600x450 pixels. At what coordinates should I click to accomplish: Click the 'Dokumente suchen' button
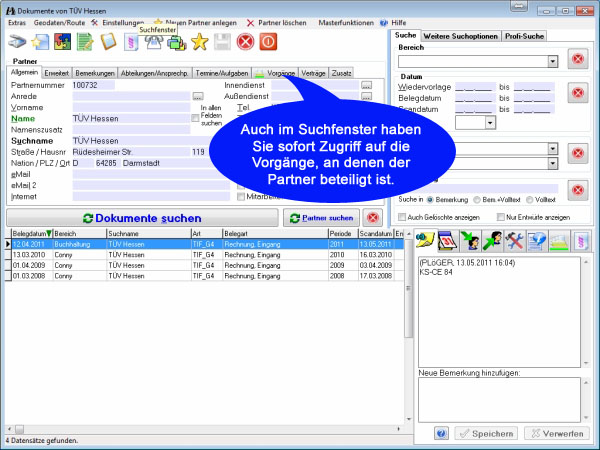point(142,218)
